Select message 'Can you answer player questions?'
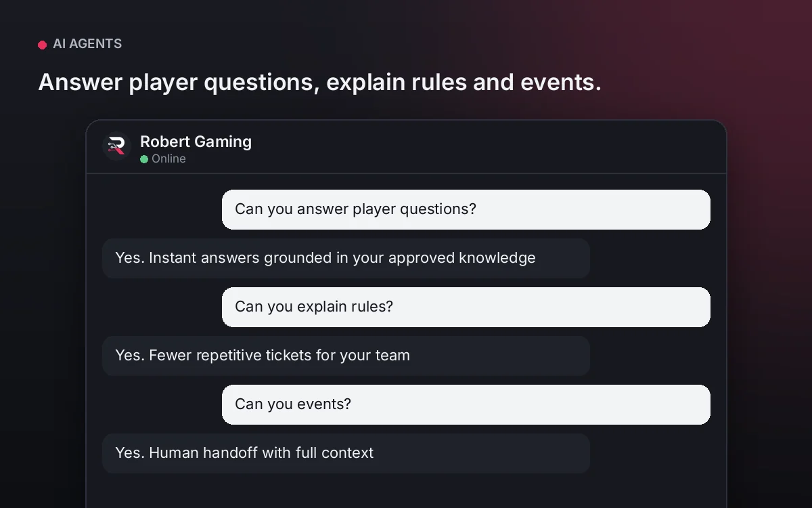Screen dimensions: 812x508 click(466, 209)
